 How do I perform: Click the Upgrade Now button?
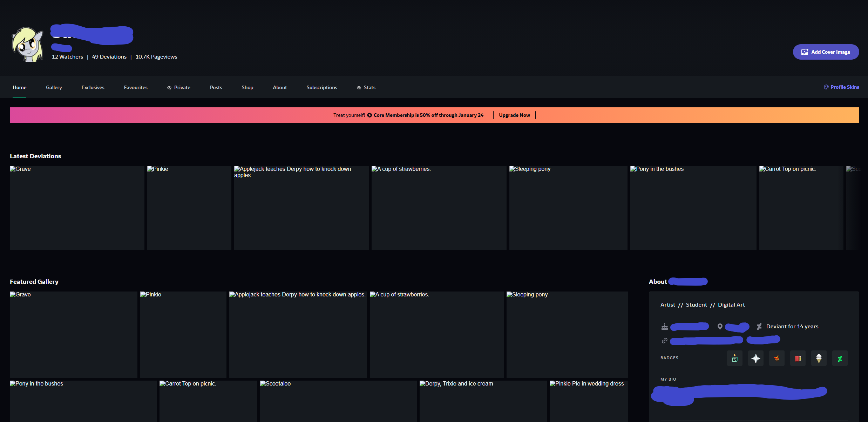pyautogui.click(x=514, y=115)
